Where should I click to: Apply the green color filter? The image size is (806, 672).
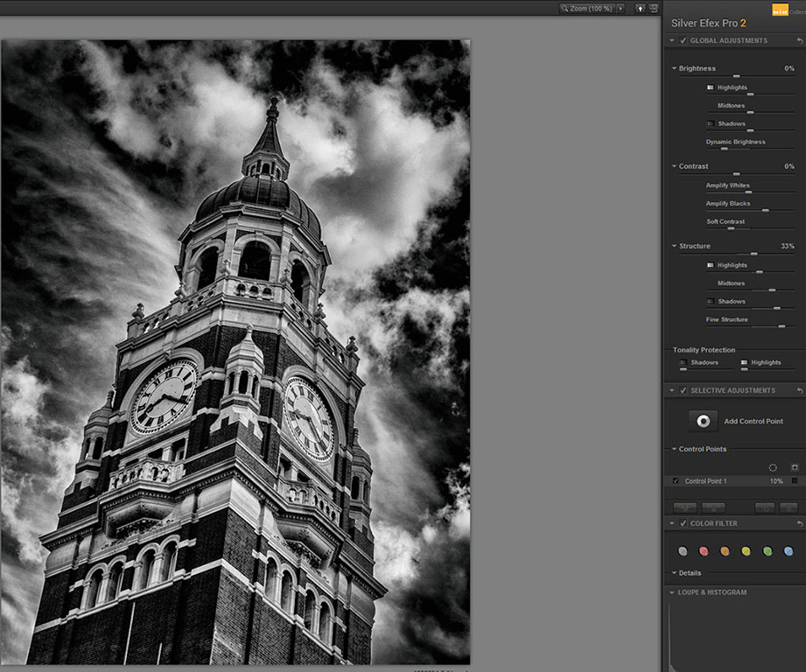(767, 551)
